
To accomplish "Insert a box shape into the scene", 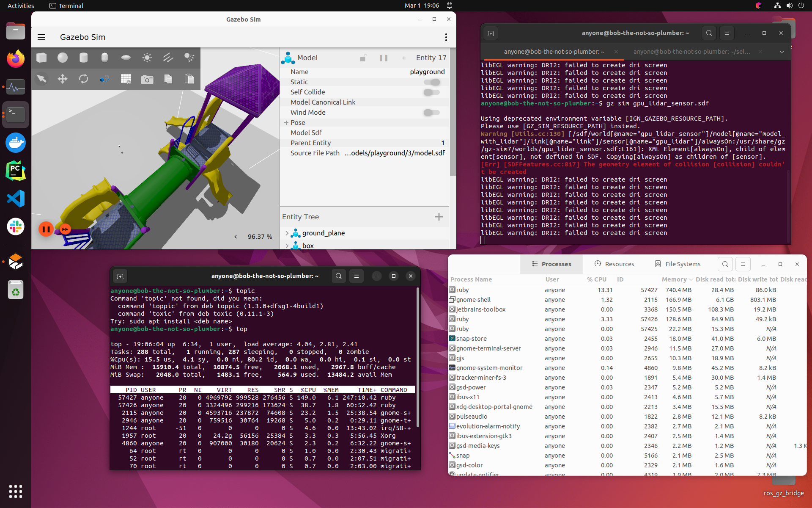I will pyautogui.click(x=41, y=58).
